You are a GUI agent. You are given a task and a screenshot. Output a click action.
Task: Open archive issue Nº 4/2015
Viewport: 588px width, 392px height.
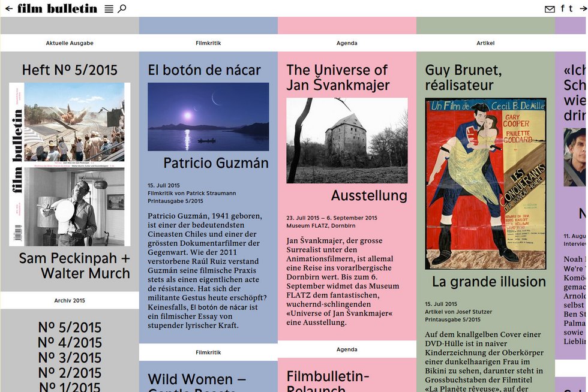[70, 342]
